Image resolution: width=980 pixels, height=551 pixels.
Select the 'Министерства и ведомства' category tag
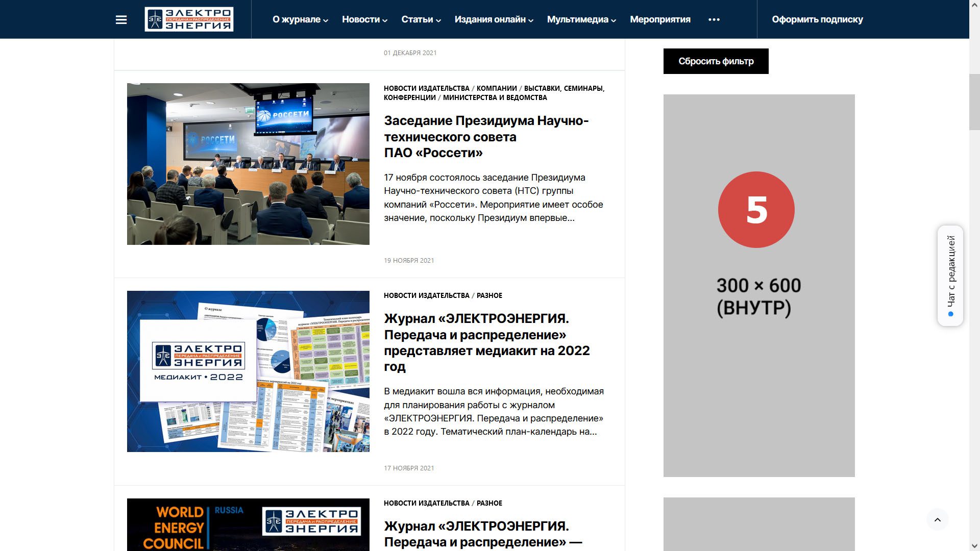pos(495,97)
